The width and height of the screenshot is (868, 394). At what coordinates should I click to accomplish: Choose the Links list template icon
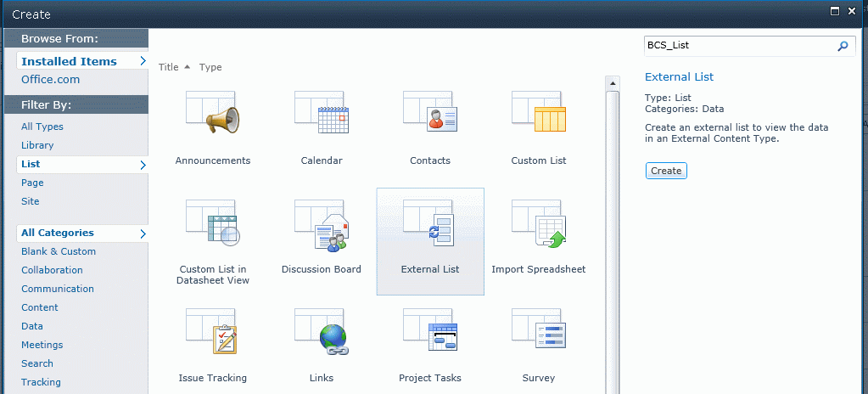(x=322, y=331)
